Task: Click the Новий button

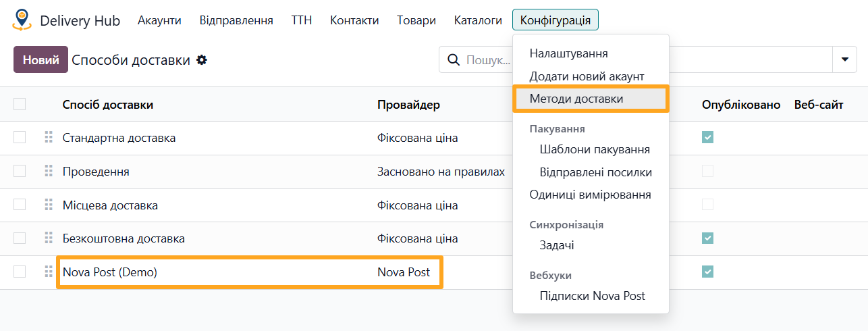Action: click(40, 59)
